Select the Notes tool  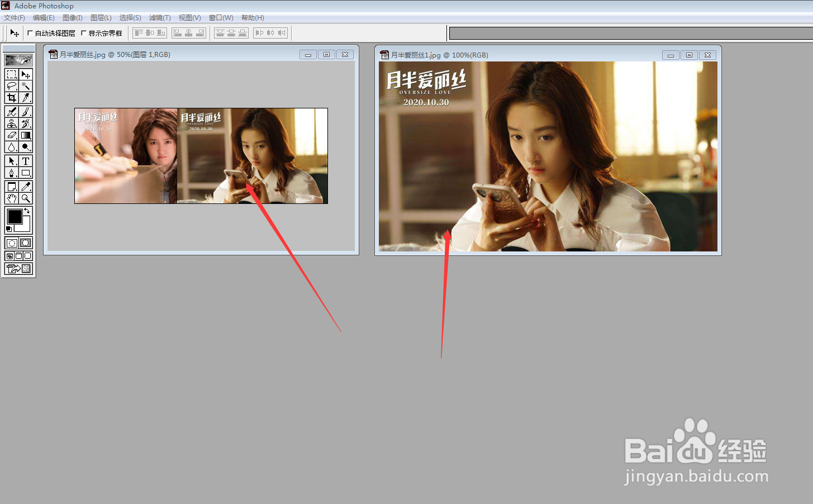[x=12, y=187]
